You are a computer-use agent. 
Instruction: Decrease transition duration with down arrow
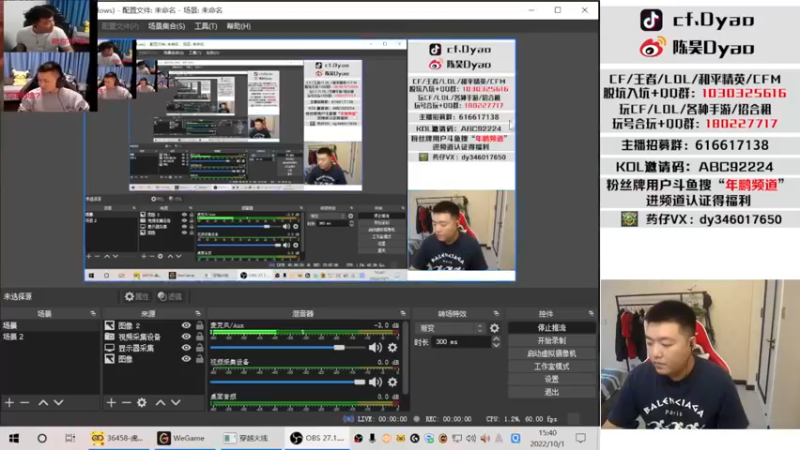tap(496, 345)
